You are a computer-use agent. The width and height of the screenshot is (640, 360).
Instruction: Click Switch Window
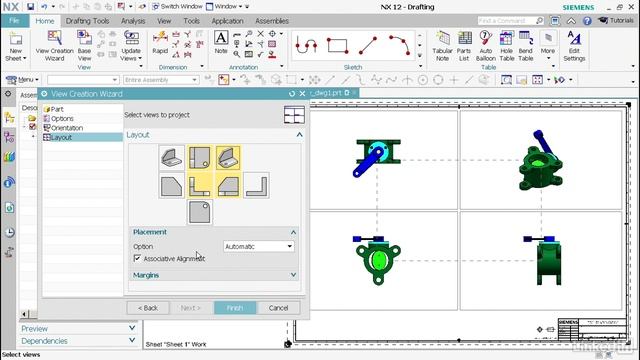pyautogui.click(x=177, y=7)
